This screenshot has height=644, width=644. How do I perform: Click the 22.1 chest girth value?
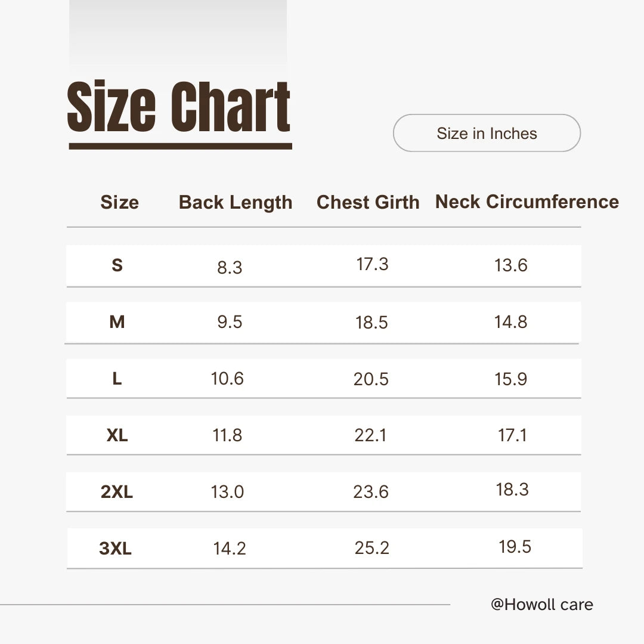tap(370, 436)
